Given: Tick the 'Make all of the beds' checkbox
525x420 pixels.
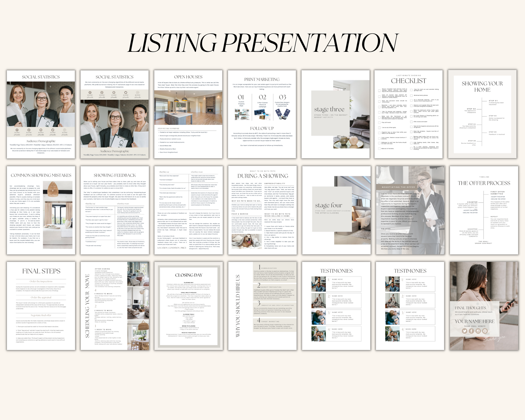Looking at the screenshot, I should [x=379, y=149].
